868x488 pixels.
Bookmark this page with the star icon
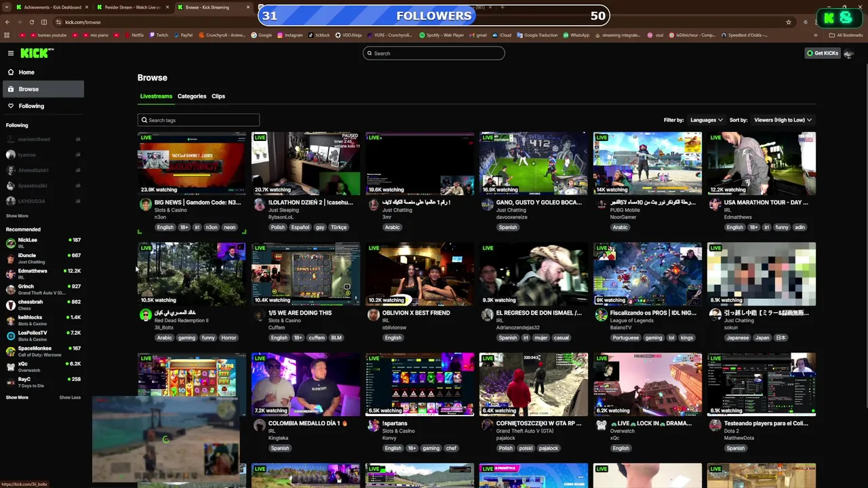click(788, 22)
